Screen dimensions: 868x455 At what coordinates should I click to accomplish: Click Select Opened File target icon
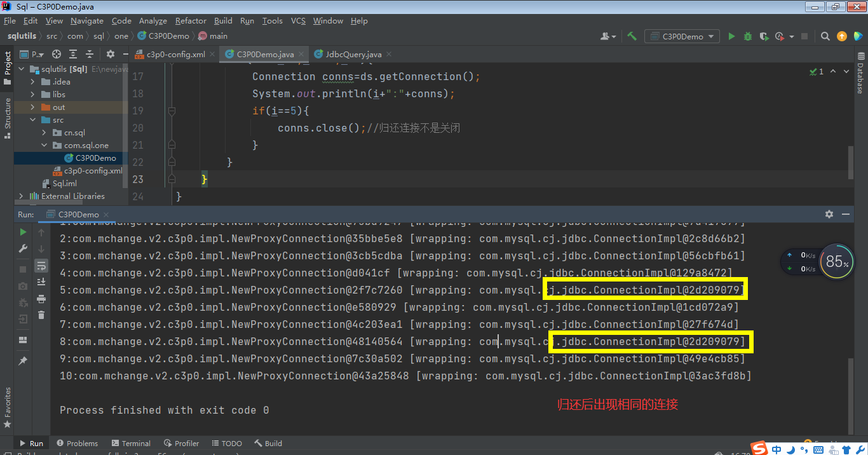pyautogui.click(x=57, y=55)
